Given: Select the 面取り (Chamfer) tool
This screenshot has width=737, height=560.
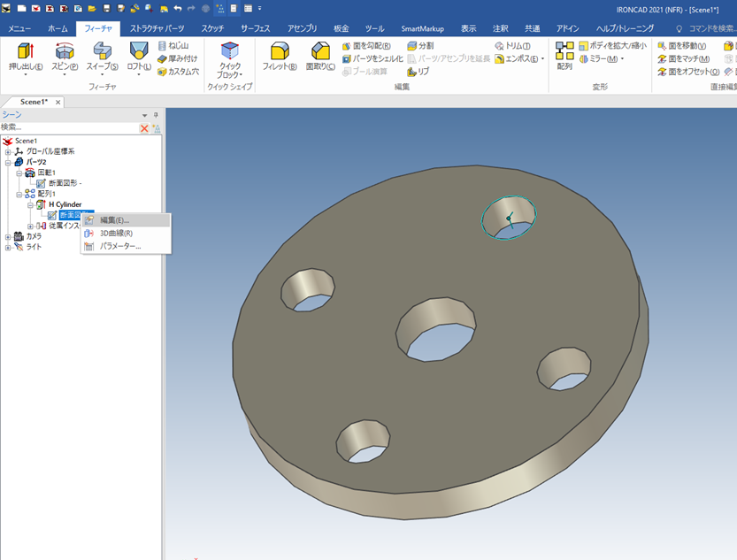Looking at the screenshot, I should pyautogui.click(x=320, y=52).
